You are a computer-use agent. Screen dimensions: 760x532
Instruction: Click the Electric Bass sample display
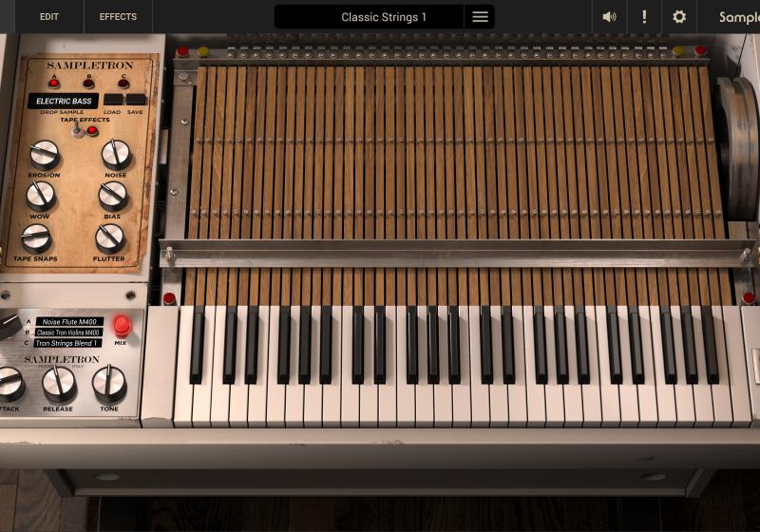[63, 101]
